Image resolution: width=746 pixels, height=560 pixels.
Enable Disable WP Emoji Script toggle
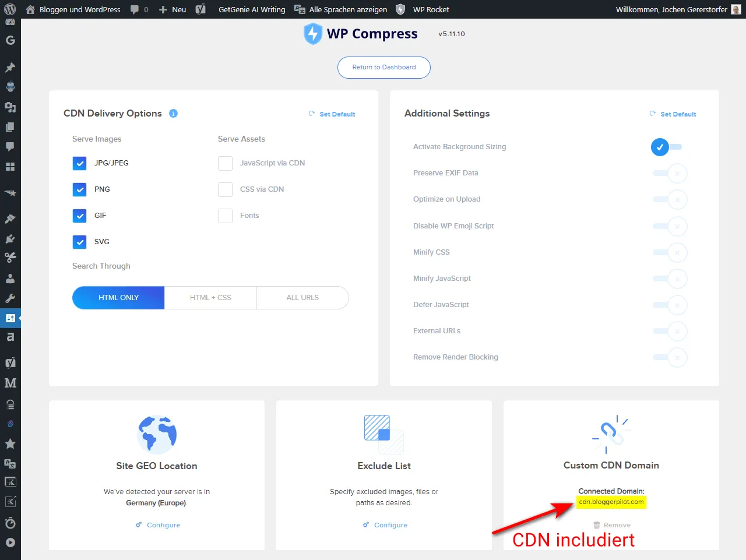670,226
